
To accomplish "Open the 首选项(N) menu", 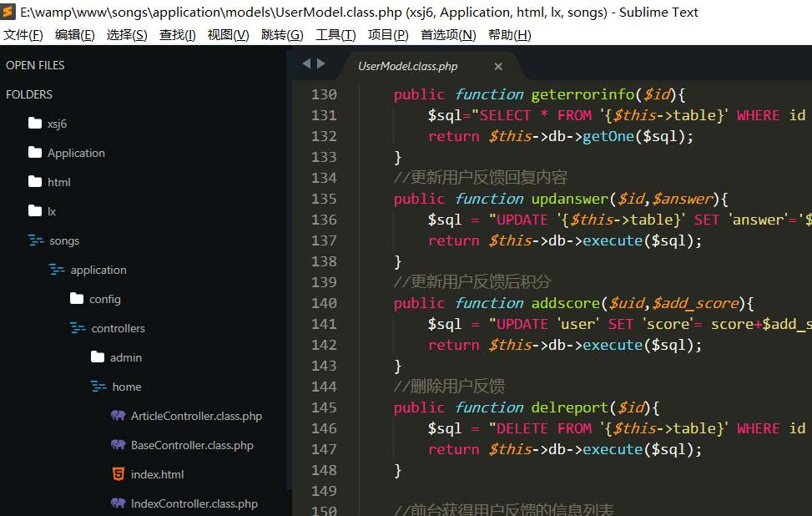I will pos(448,35).
